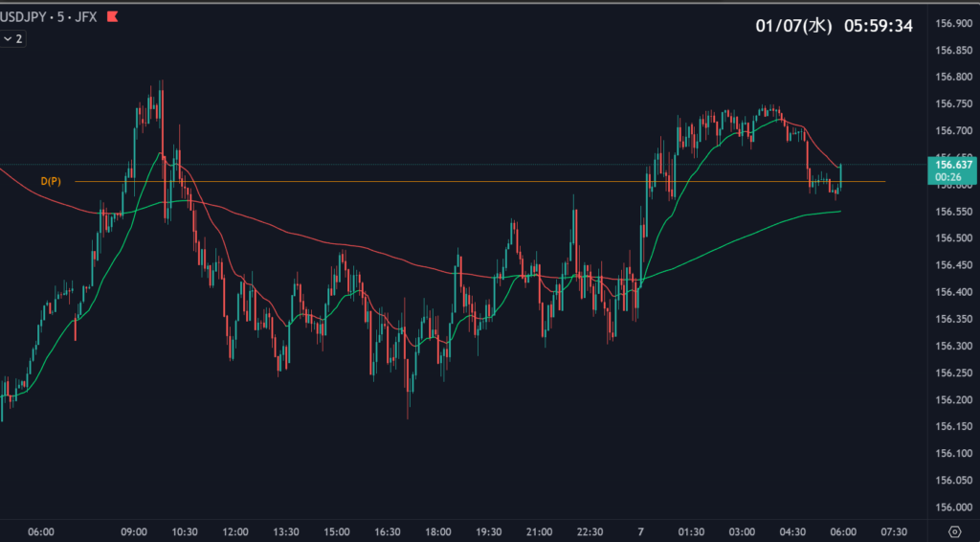Select the D(P) pivot level label
Image resolution: width=980 pixels, height=542 pixels.
(x=51, y=181)
